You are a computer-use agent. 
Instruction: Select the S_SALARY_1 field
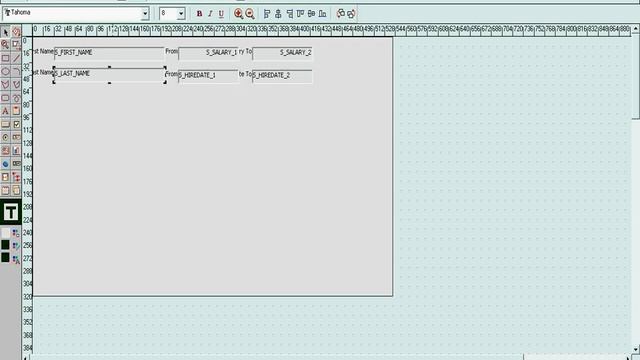(208, 53)
